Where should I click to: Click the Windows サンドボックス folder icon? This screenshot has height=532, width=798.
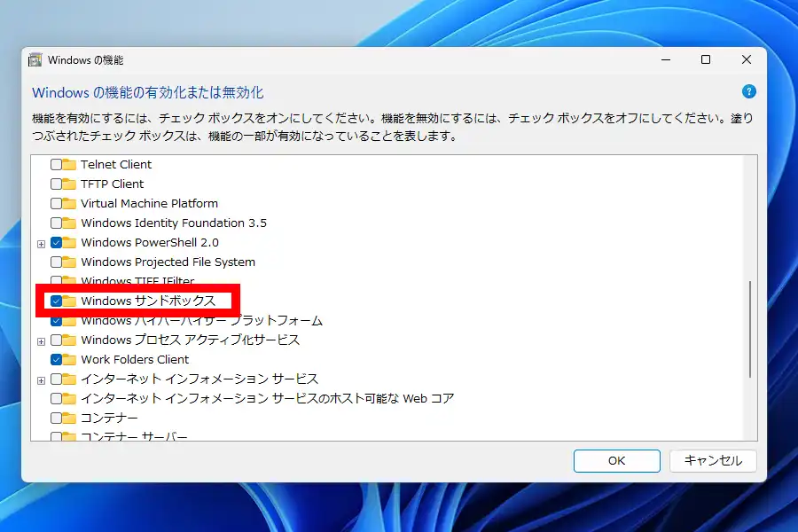[69, 301]
